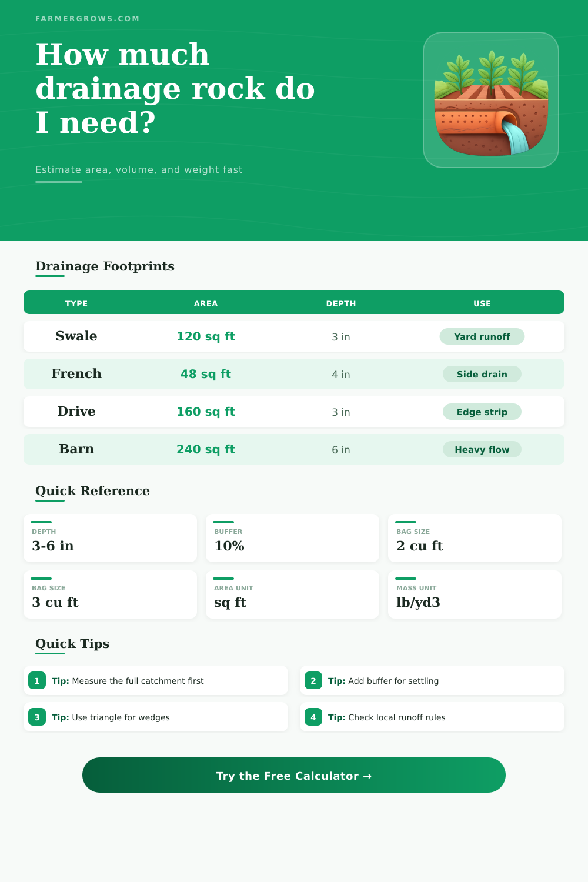Click the drainage pipe illustration icon
The image size is (588, 882).
point(491,100)
